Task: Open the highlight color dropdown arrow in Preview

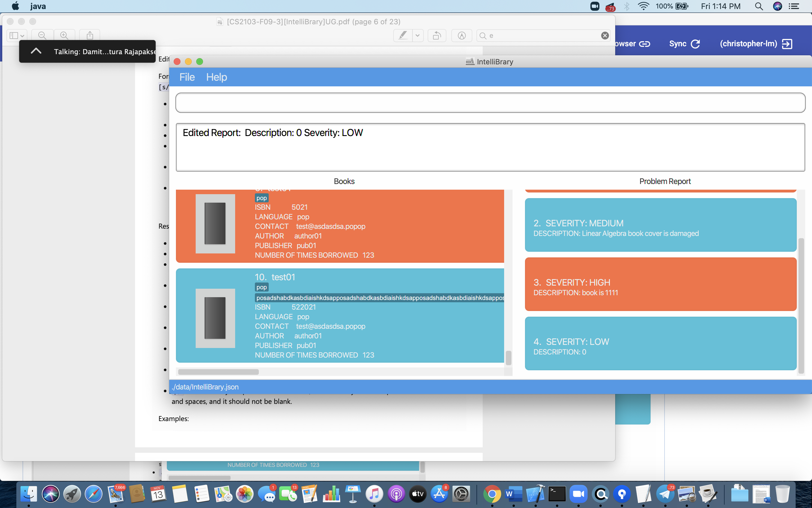Action: point(418,35)
